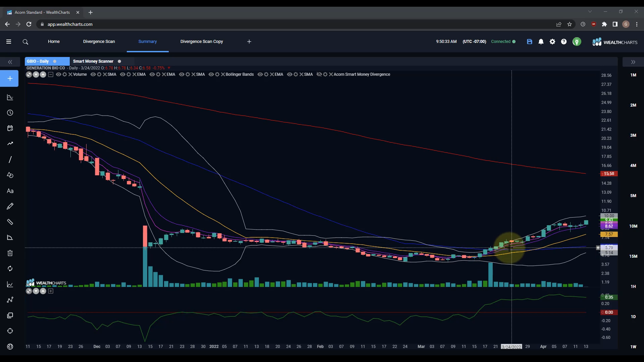The image size is (644, 362).
Task: Switch to the Home tab
Action: coord(54,42)
